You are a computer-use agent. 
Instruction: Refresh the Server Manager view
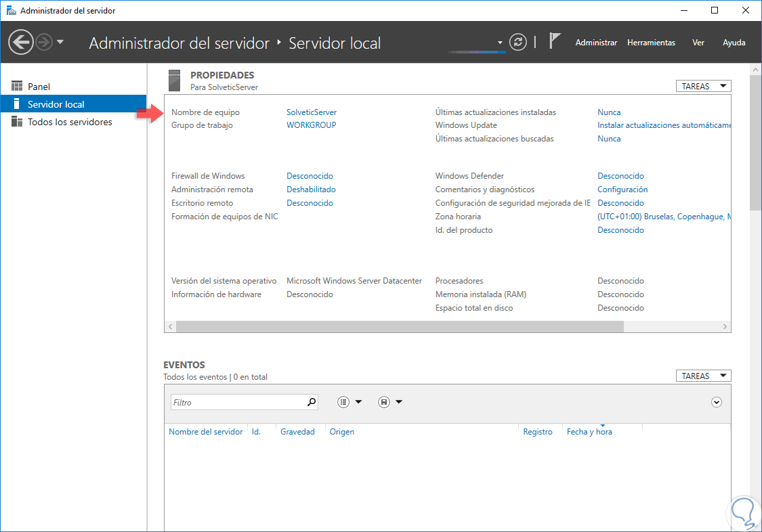pos(517,43)
